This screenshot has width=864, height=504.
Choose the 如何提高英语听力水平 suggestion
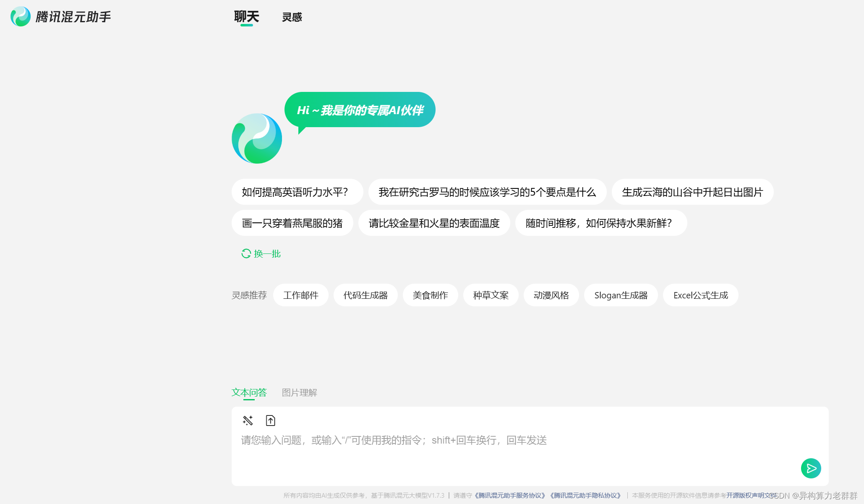(x=297, y=192)
